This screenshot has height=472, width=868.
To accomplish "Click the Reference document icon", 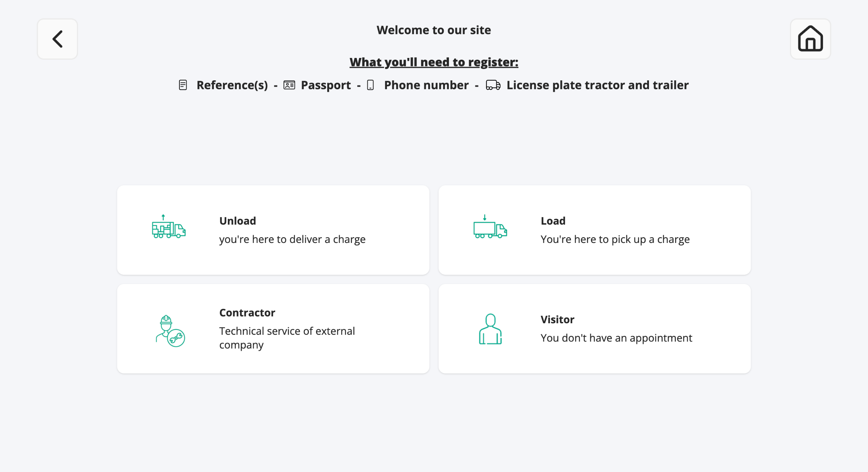I will click(x=183, y=85).
